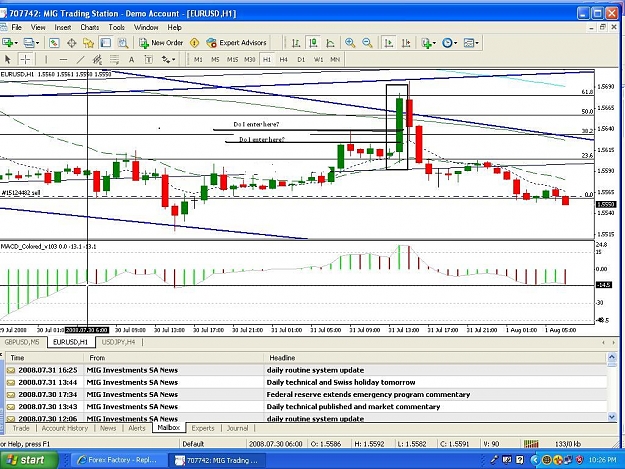Select the equidistant channel tool
Screen dimensions: 625x469
97,60
